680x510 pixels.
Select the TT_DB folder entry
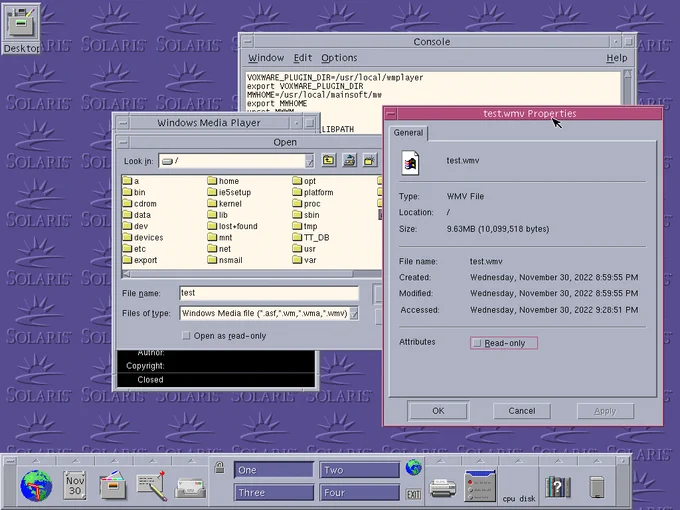coord(311,237)
